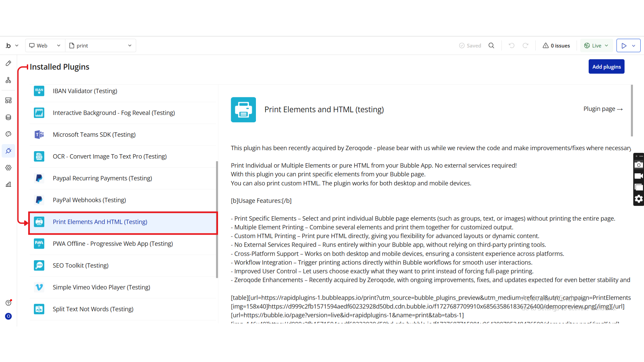Expand the Live version dropdown
The image size is (644, 362).
pos(596,46)
